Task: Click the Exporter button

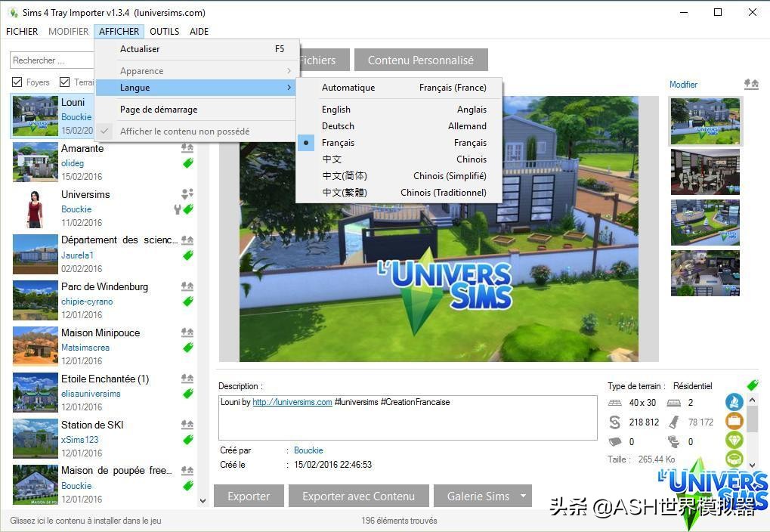Action: [x=249, y=496]
